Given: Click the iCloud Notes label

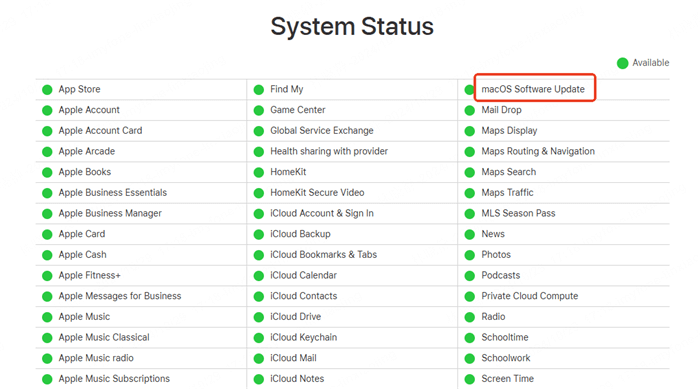Looking at the screenshot, I should (297, 379).
